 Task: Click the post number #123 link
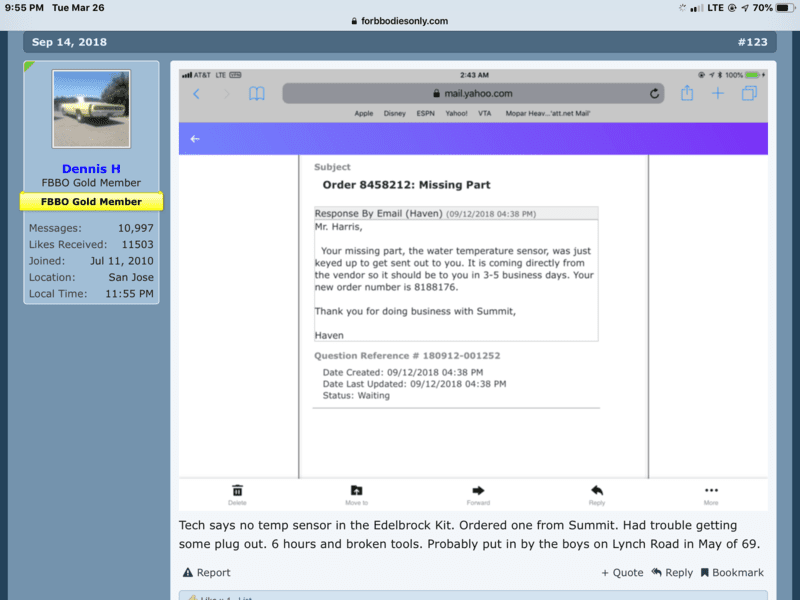[x=753, y=42]
